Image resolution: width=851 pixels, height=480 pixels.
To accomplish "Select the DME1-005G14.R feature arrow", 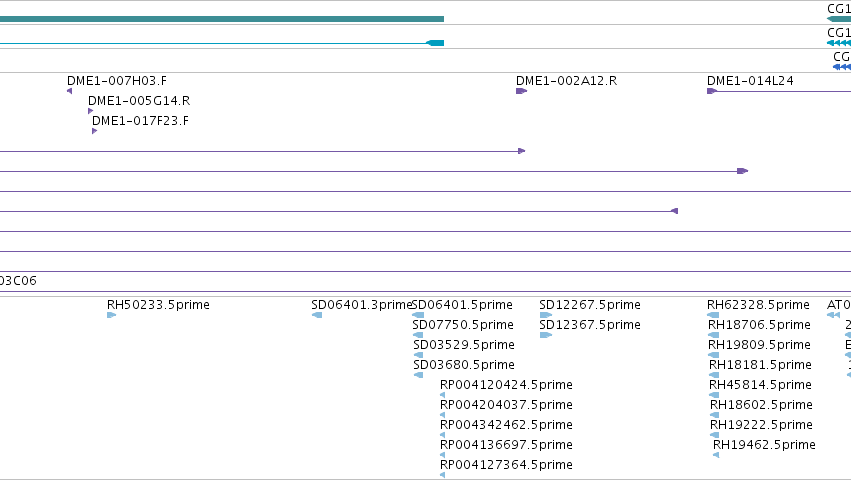I will [91, 111].
